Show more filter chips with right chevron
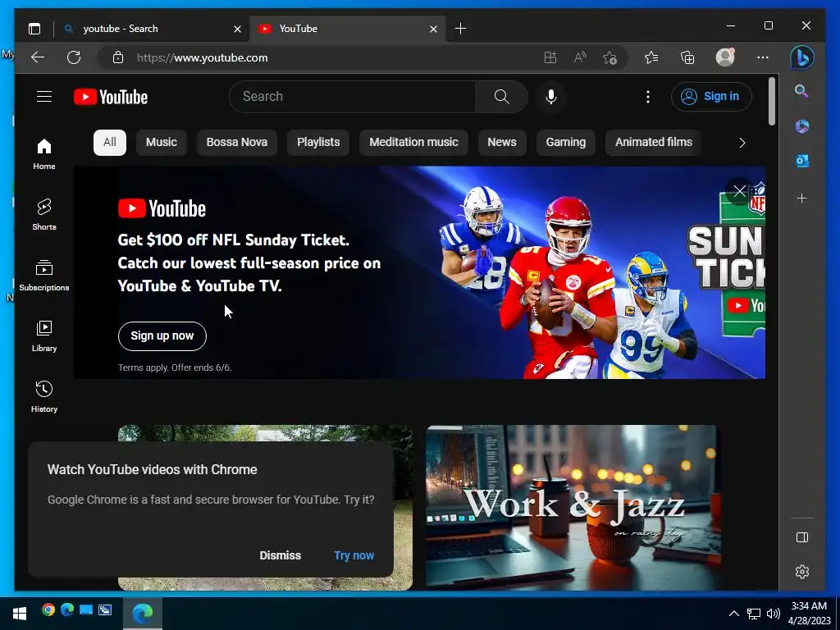This screenshot has width=840, height=630. (742, 143)
